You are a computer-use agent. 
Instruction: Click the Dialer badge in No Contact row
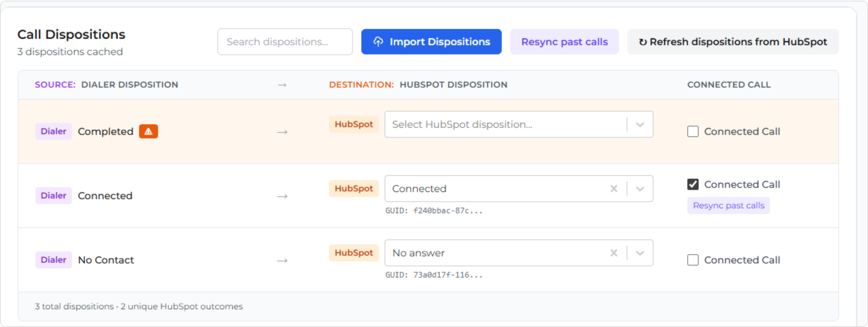click(53, 260)
